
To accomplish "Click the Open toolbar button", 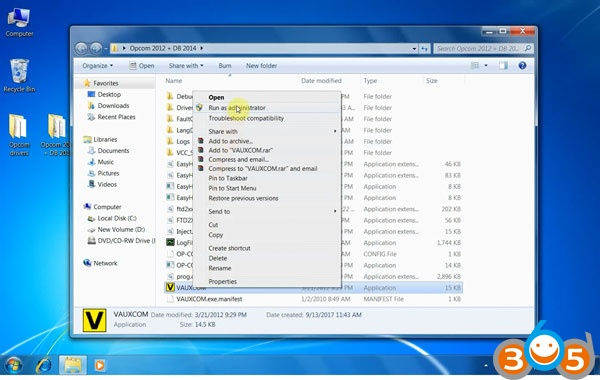I will (142, 66).
